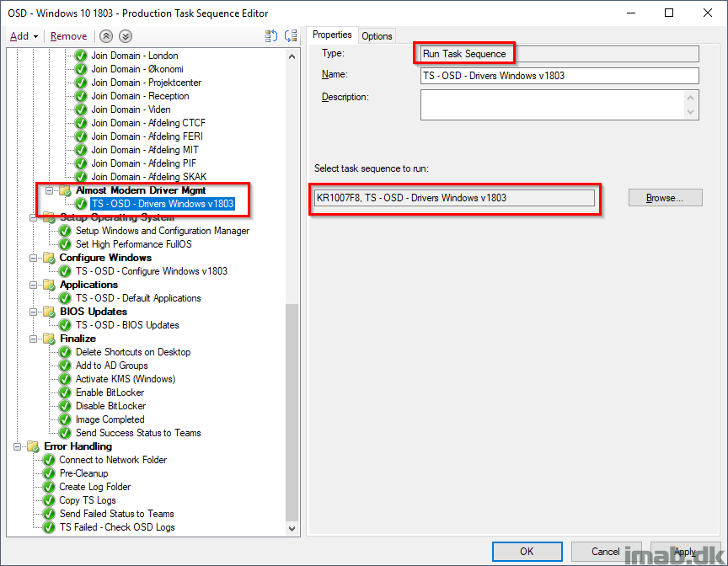Select Join Domain - Afdeling FERI step
The width and height of the screenshot is (728, 566).
(x=147, y=136)
